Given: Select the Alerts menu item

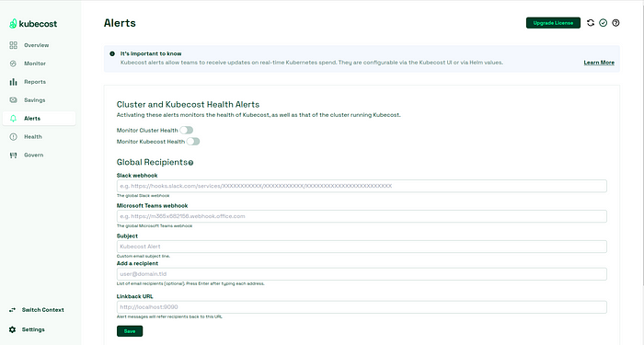Looking at the screenshot, I should point(39,119).
